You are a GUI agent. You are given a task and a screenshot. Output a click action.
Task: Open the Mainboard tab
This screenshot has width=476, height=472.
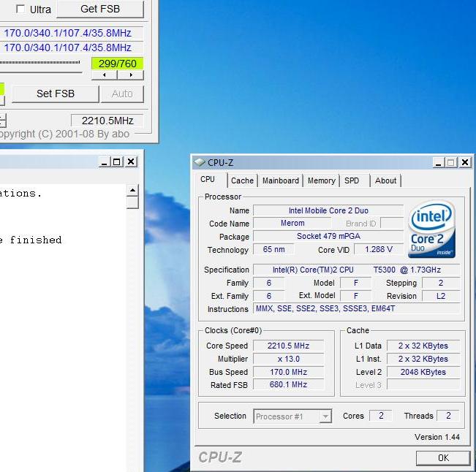281,180
